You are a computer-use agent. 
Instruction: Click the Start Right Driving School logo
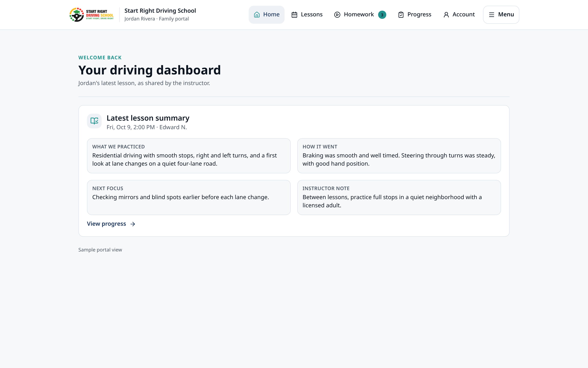(91, 15)
